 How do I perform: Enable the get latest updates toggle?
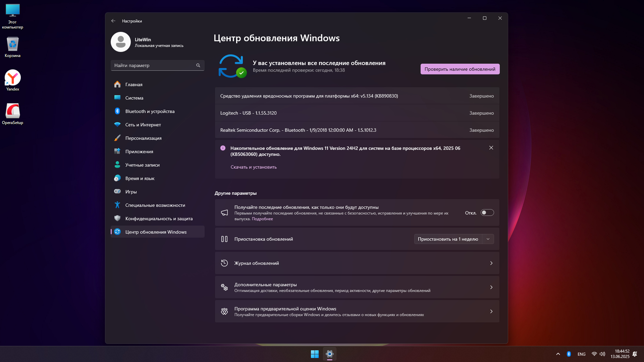pos(487,213)
